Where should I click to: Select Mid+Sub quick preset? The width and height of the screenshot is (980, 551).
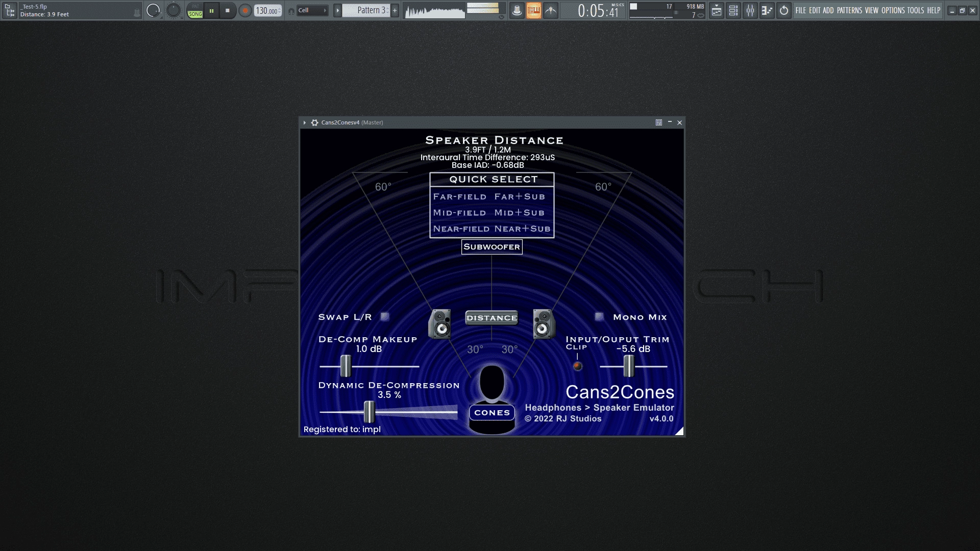[x=519, y=213]
